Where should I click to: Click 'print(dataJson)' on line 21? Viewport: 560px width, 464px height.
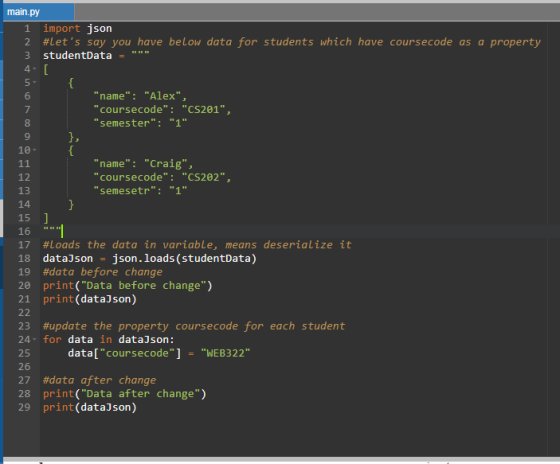[90, 299]
